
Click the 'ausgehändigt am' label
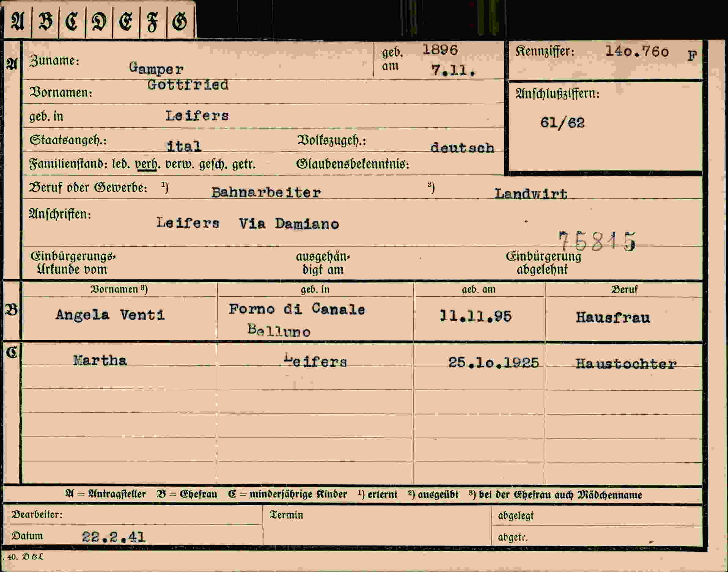click(x=323, y=263)
